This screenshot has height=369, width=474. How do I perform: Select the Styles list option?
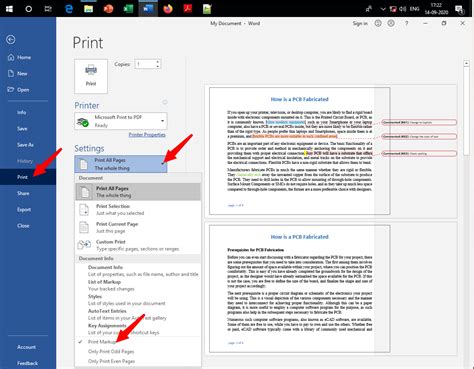tap(138, 300)
